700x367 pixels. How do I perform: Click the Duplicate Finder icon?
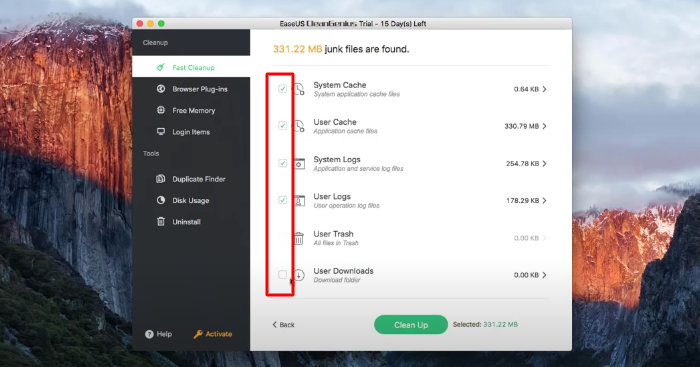[x=161, y=179]
